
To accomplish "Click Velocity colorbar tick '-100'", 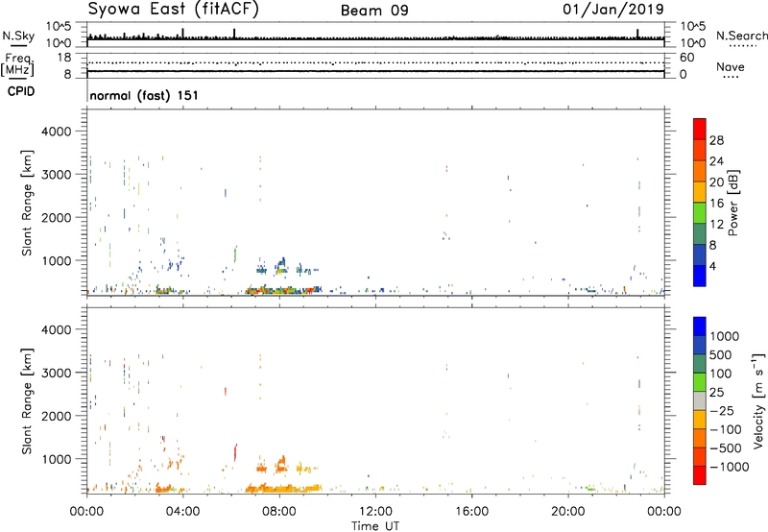I will pyautogui.click(x=726, y=429).
